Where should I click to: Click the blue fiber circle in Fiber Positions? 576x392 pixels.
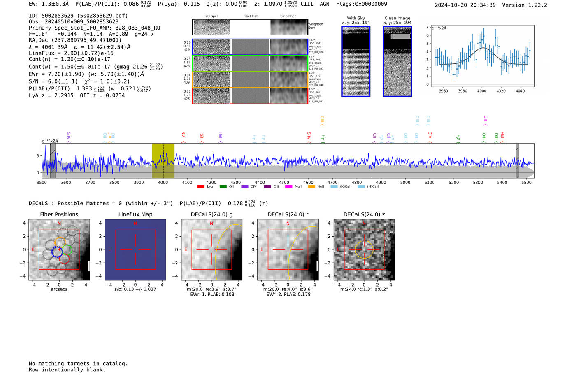click(x=57, y=252)
